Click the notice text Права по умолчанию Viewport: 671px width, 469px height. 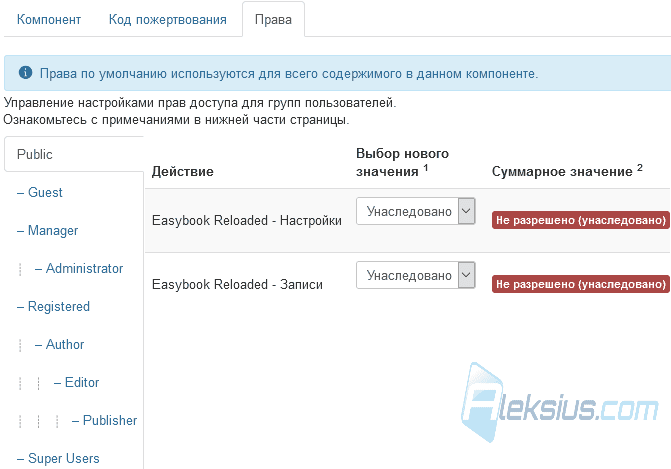289,74
